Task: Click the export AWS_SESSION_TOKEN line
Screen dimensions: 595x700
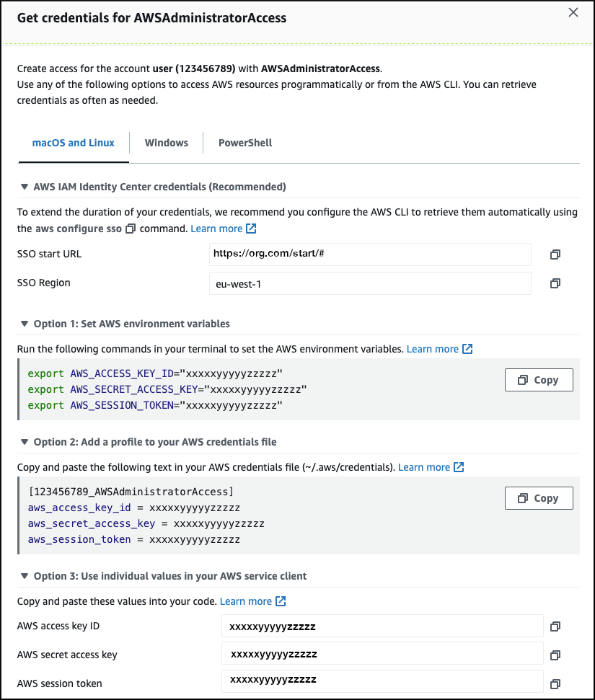Action: [155, 405]
